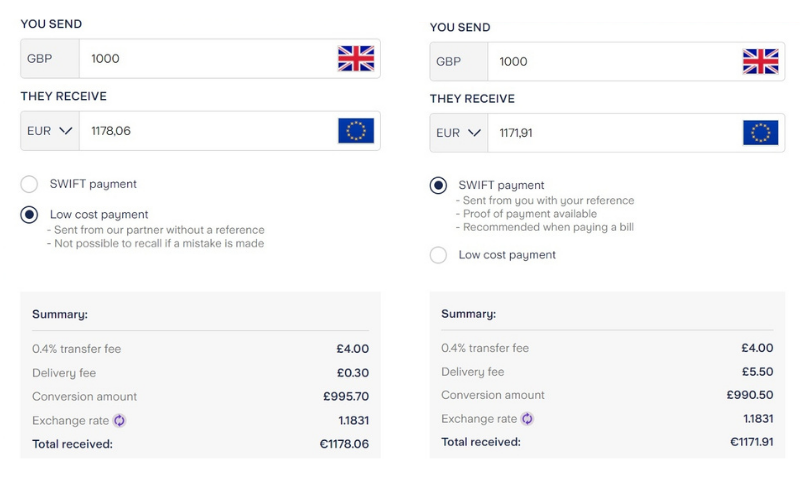The height and width of the screenshot is (477, 800).
Task: Choose Low cost payment in the 1171,91 quote
Action: coord(438,255)
